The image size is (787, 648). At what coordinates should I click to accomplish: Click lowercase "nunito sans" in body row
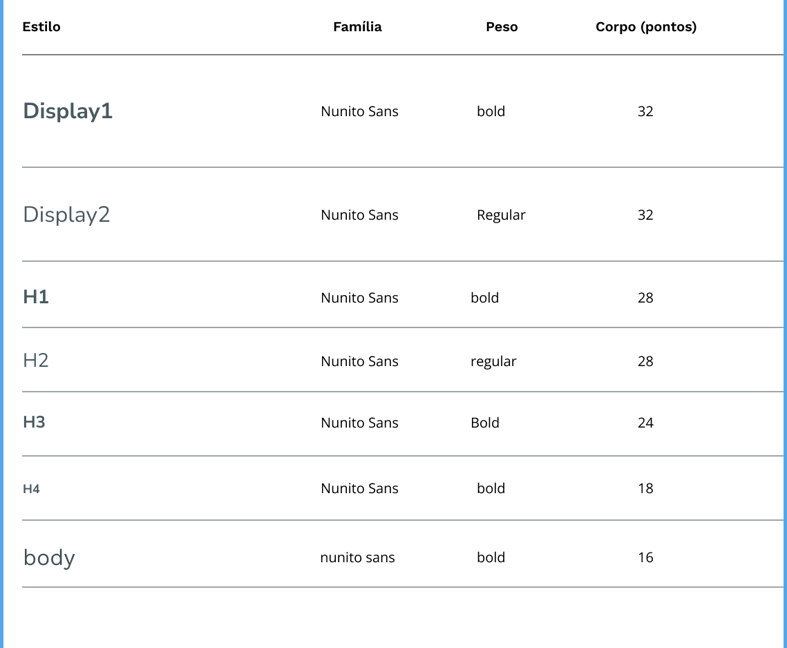point(357,558)
